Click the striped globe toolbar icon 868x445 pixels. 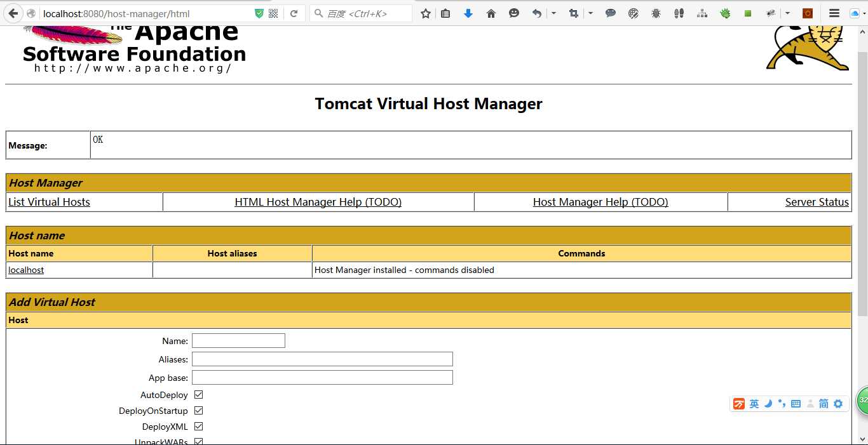[x=634, y=13]
